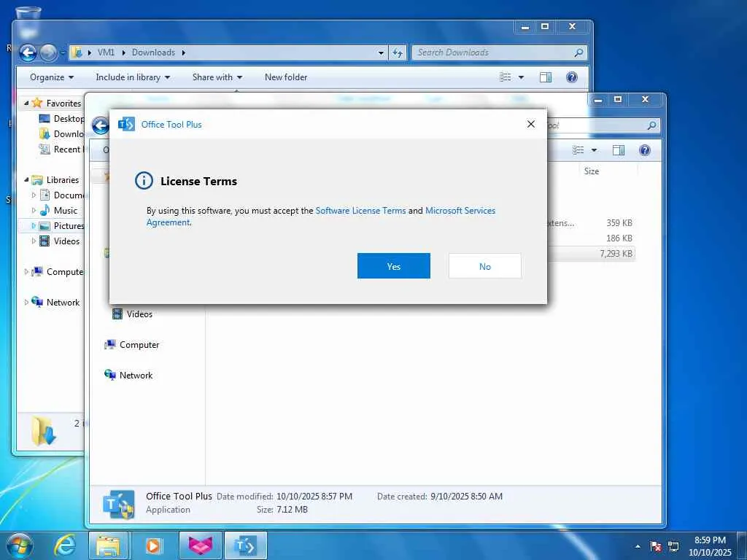747x560 pixels.
Task: Switch to Office Tool Plus taskbar button
Action: [x=245, y=545]
